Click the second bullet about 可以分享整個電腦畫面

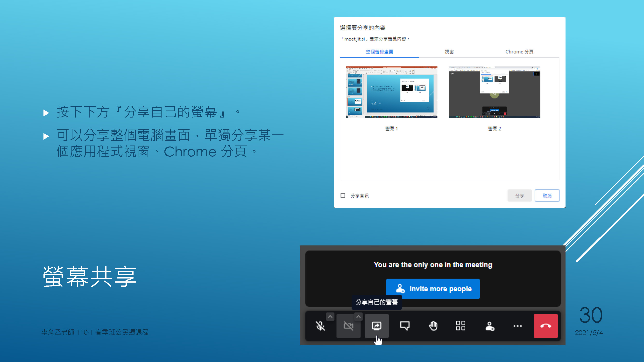coord(170,143)
